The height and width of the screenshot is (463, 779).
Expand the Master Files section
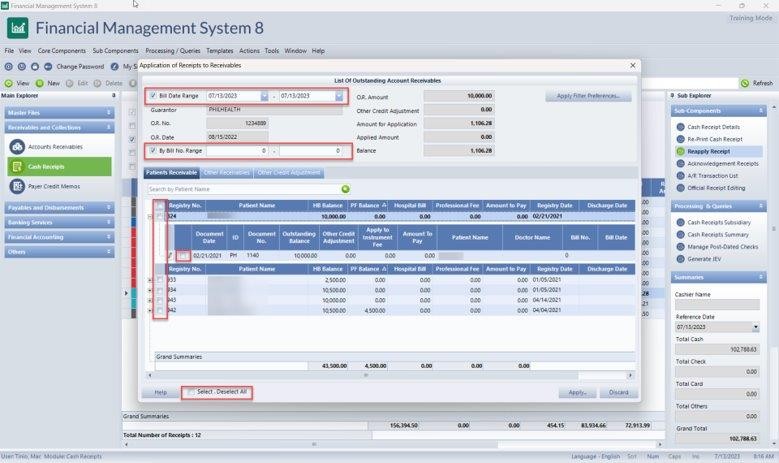click(58, 112)
